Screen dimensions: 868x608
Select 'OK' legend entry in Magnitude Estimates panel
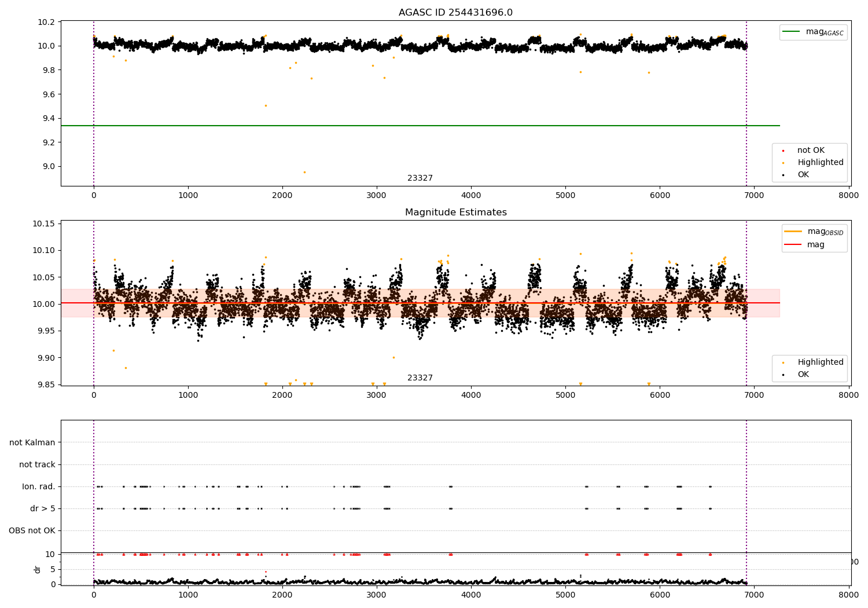click(803, 375)
